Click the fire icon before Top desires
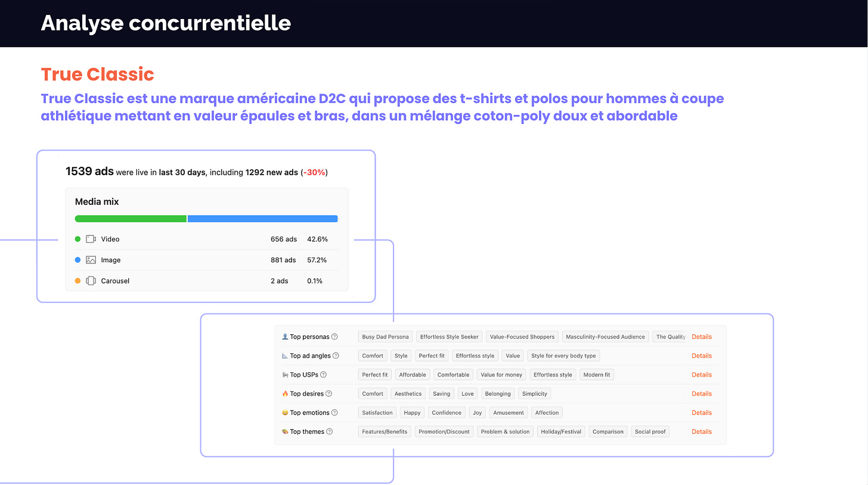Screen dimensions: 868x485 pos(285,394)
